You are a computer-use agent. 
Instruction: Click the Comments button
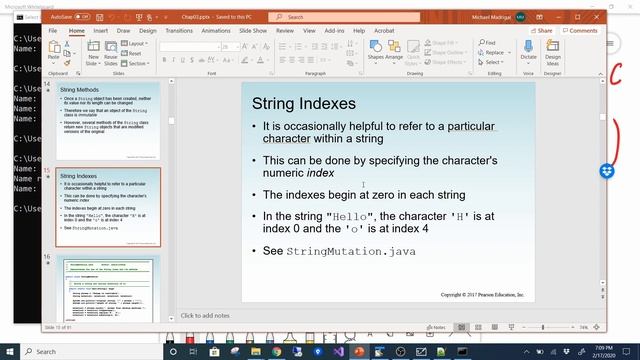click(580, 31)
